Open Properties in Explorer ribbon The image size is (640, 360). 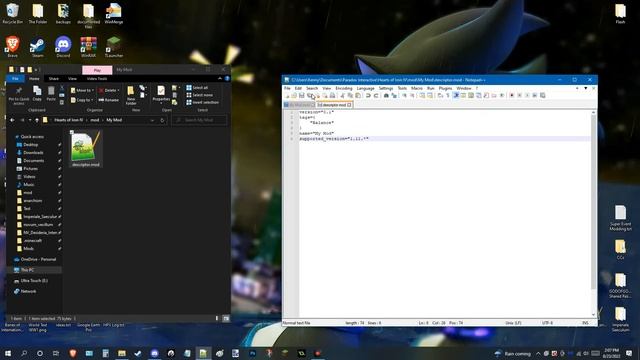(x=161, y=94)
